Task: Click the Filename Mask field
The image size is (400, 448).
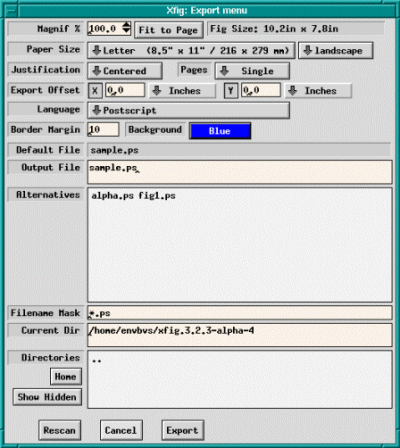Action: (240, 313)
